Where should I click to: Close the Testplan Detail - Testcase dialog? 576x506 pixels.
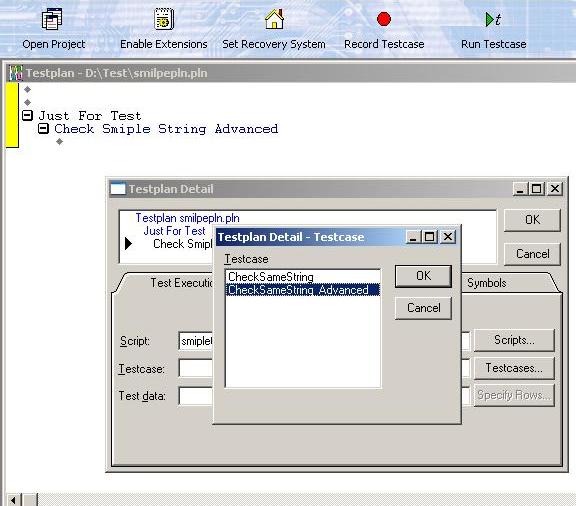coord(448,237)
